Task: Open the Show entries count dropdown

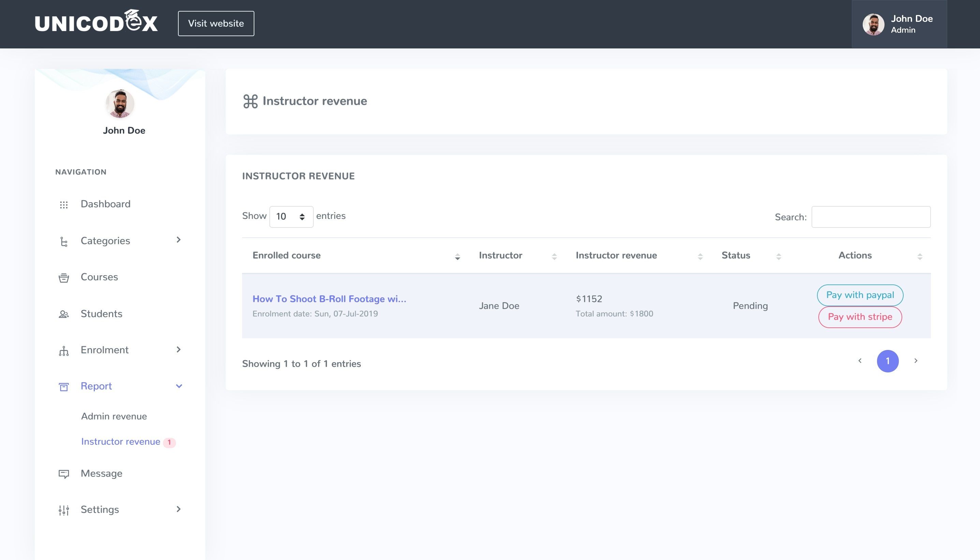Action: pyautogui.click(x=291, y=217)
